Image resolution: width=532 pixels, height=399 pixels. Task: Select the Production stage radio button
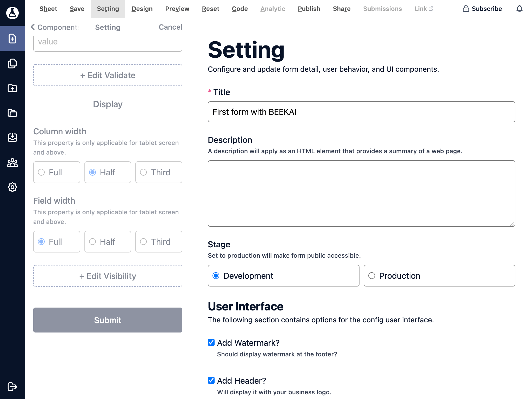[x=371, y=276]
